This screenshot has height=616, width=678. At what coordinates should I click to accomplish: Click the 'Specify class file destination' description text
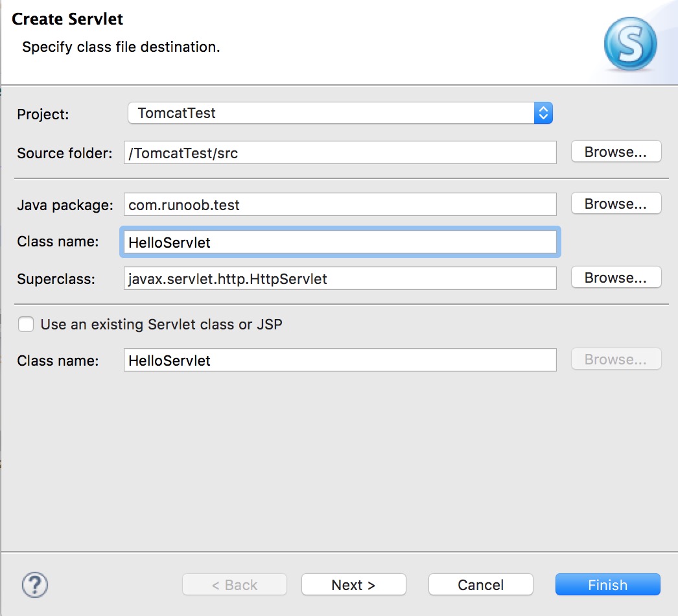(121, 47)
